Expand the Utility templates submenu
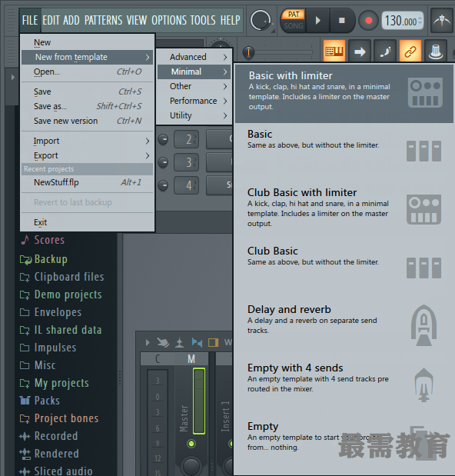This screenshot has width=455, height=476. [194, 115]
